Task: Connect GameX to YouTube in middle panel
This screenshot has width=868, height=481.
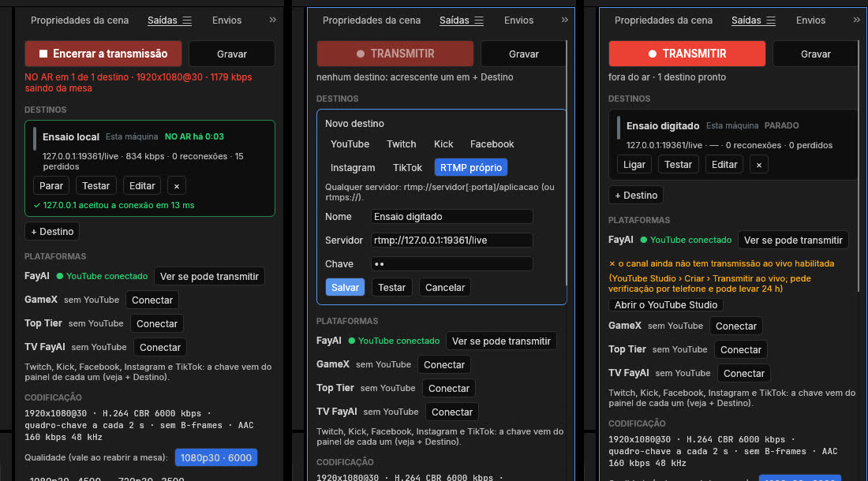Action: 444,365
